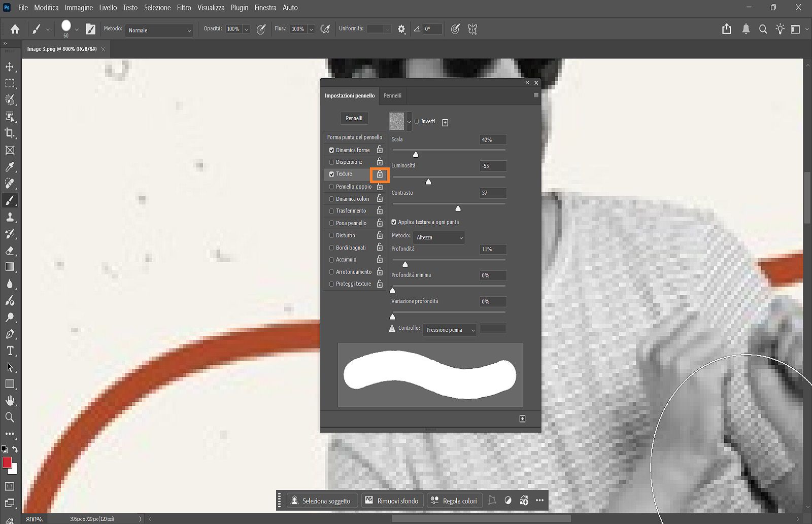Open the texture pattern picker dropdown
The width and height of the screenshot is (812, 524).
[409, 121]
